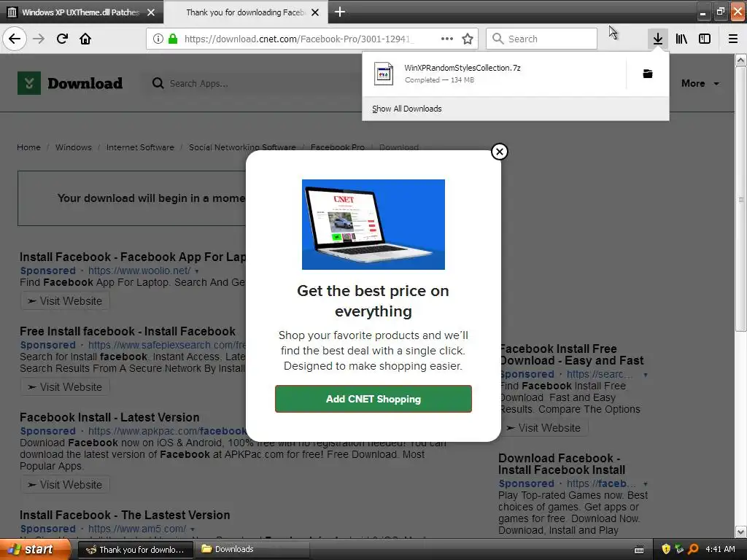
Task: Click Add CNET Shopping button
Action: (373, 399)
